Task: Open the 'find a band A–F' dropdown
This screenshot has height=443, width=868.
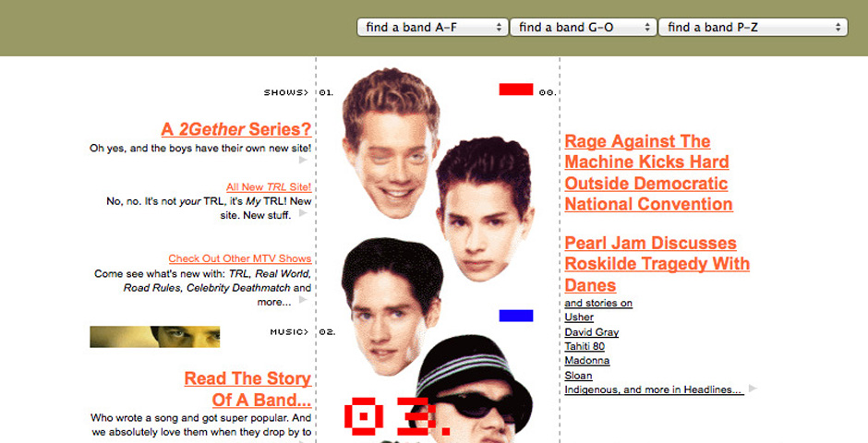Action: [x=432, y=27]
